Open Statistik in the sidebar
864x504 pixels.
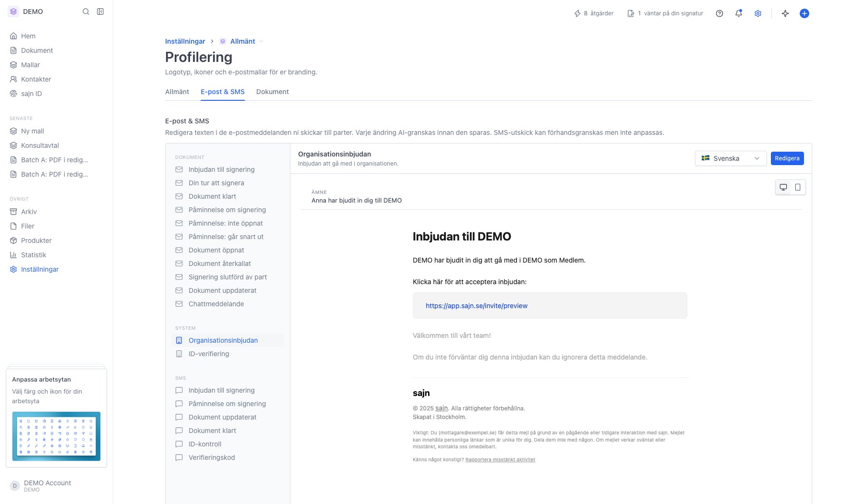[x=57, y=255]
